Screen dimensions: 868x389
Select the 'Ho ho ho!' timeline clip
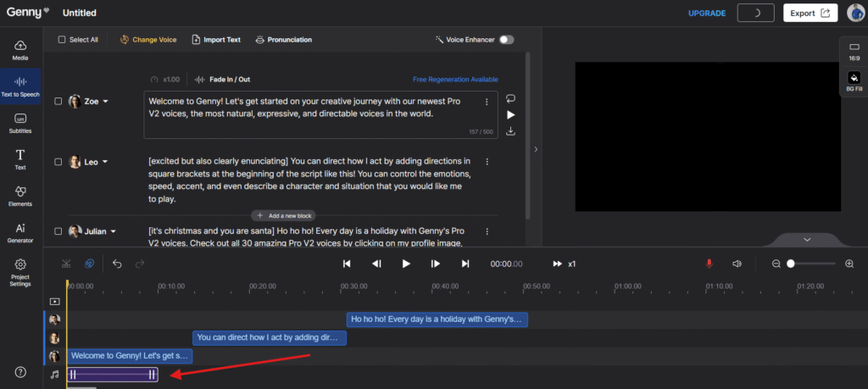click(437, 320)
